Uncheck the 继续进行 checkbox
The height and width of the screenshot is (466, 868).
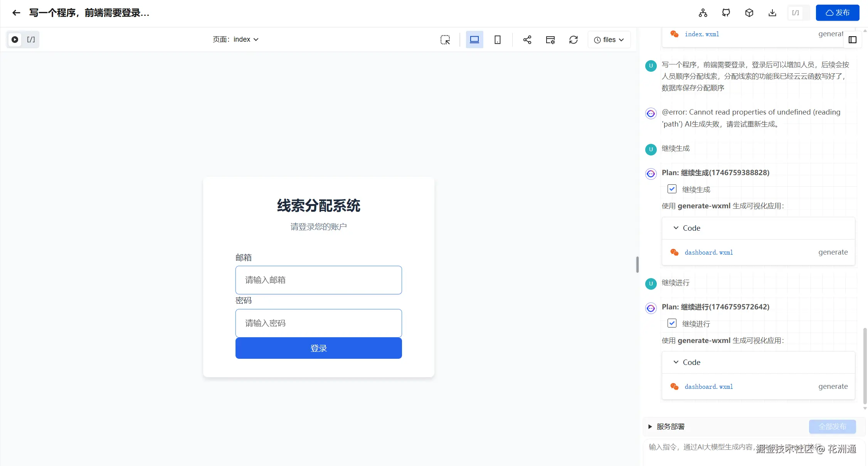click(671, 323)
